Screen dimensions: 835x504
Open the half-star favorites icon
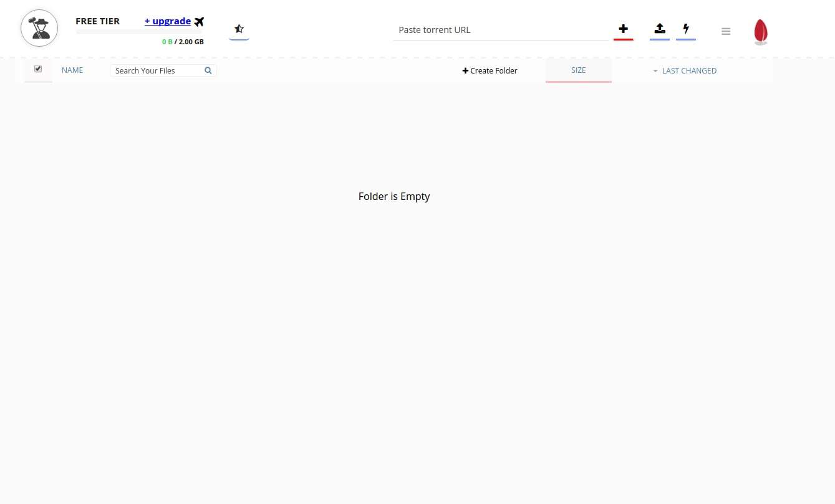(x=239, y=29)
